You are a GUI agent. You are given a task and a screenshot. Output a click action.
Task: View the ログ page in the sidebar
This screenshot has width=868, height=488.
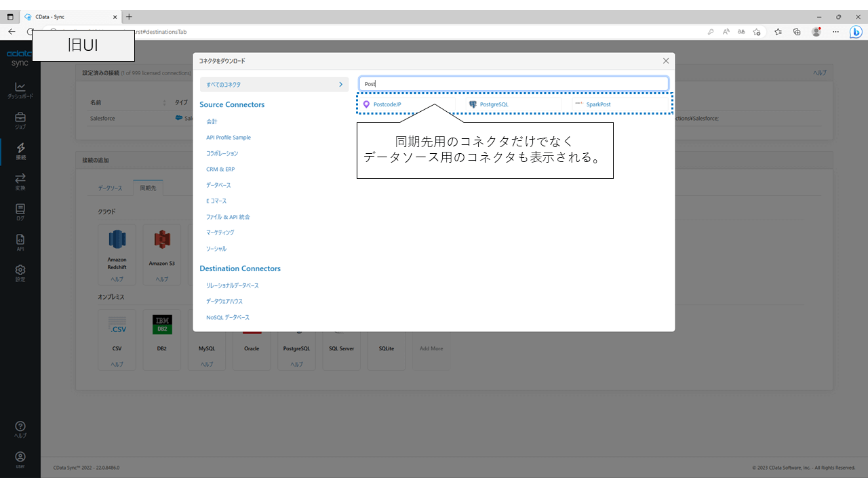20,212
